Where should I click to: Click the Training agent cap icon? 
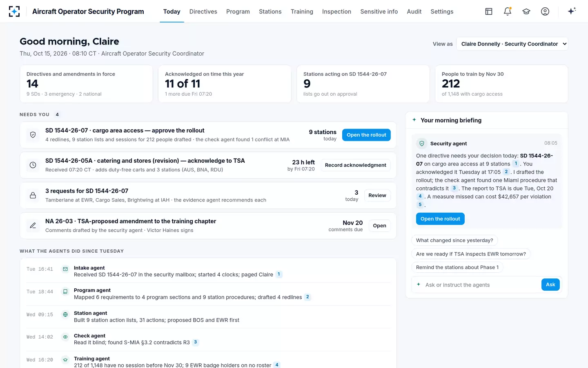[x=65, y=360]
